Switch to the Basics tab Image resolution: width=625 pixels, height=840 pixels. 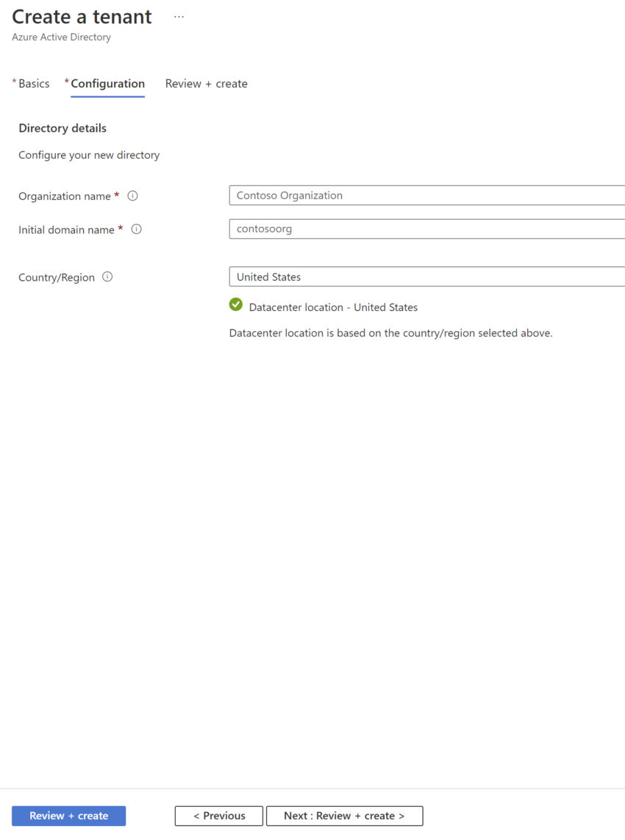(x=33, y=83)
